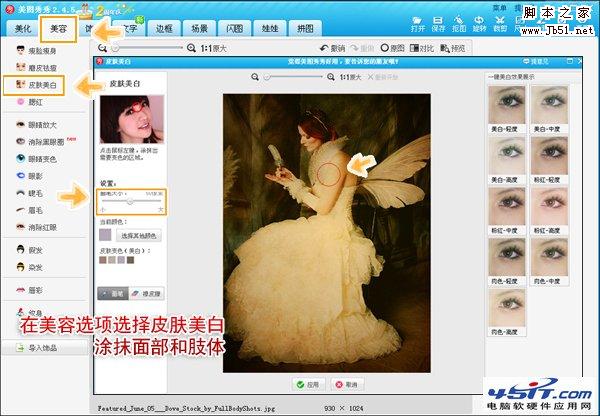Select the 消除黑眼圈 dark circle remover
Screen dimensions: 600x416
pos(40,142)
